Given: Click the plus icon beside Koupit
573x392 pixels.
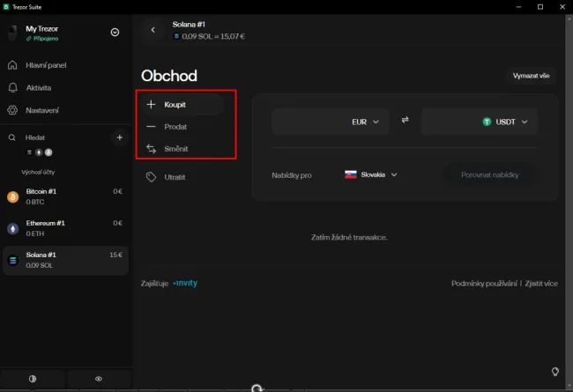Looking at the screenshot, I should point(151,105).
